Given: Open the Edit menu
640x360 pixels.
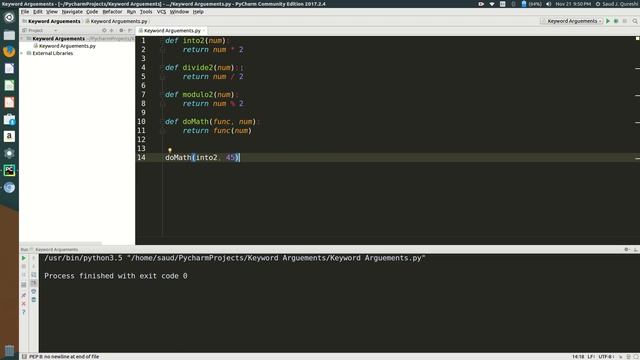Looking at the screenshot, I should click(x=38, y=12).
